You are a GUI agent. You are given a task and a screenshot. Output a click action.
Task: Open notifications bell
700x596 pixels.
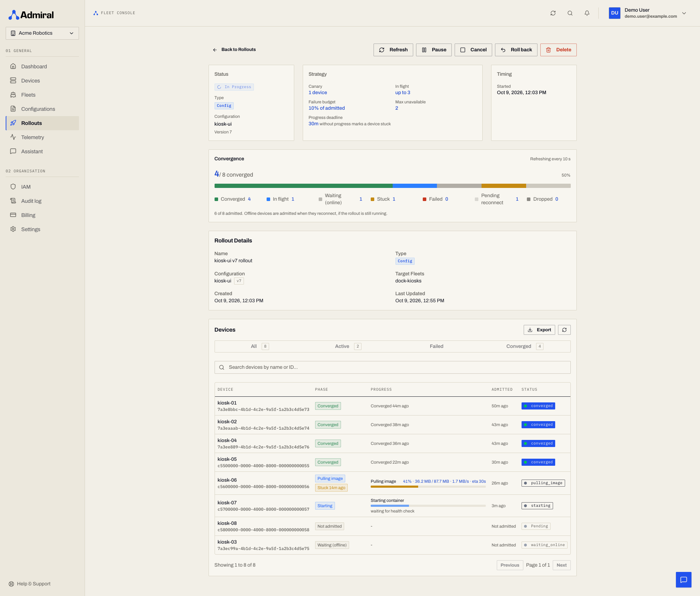click(587, 13)
